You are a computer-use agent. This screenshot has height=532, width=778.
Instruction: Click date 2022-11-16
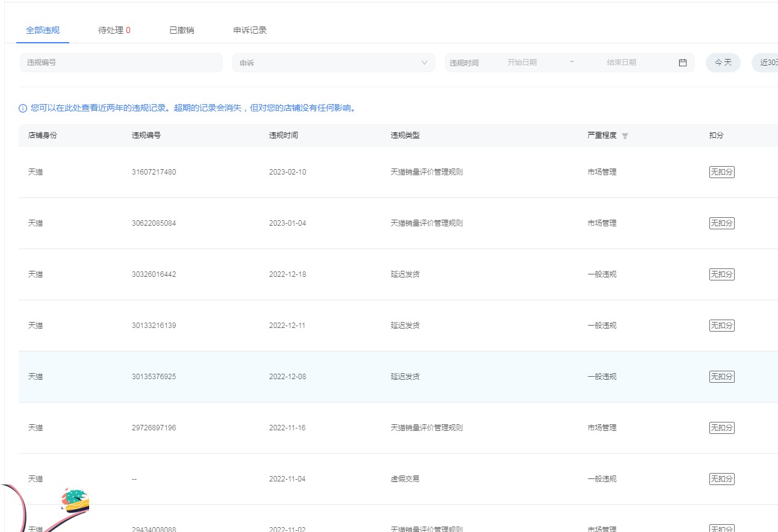(x=288, y=428)
